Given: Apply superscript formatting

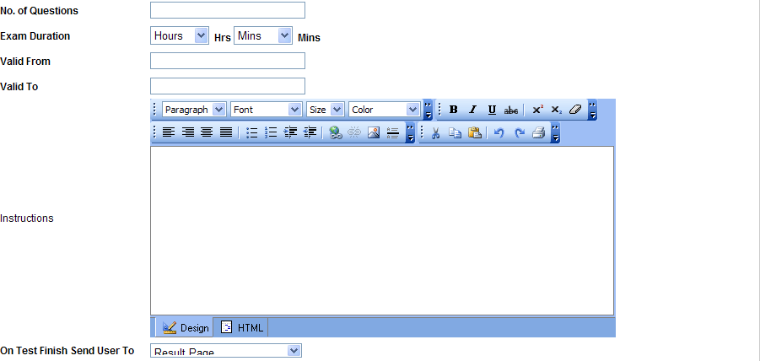Looking at the screenshot, I should (537, 110).
